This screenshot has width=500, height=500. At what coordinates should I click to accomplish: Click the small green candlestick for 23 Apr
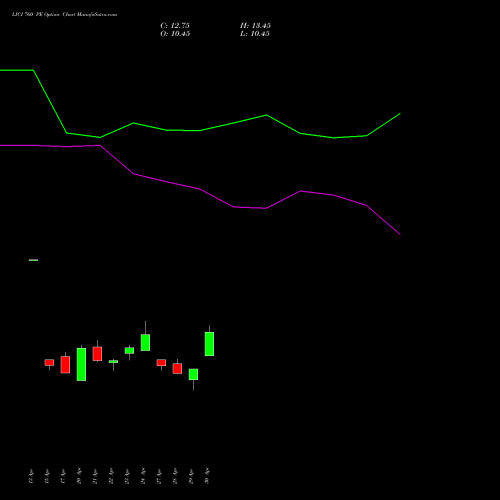coord(129,351)
